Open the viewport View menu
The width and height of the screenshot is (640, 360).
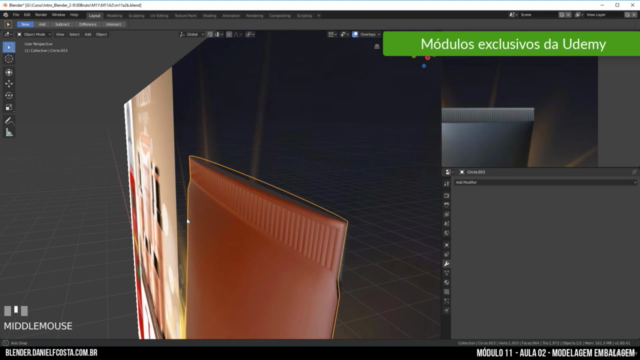coord(60,35)
